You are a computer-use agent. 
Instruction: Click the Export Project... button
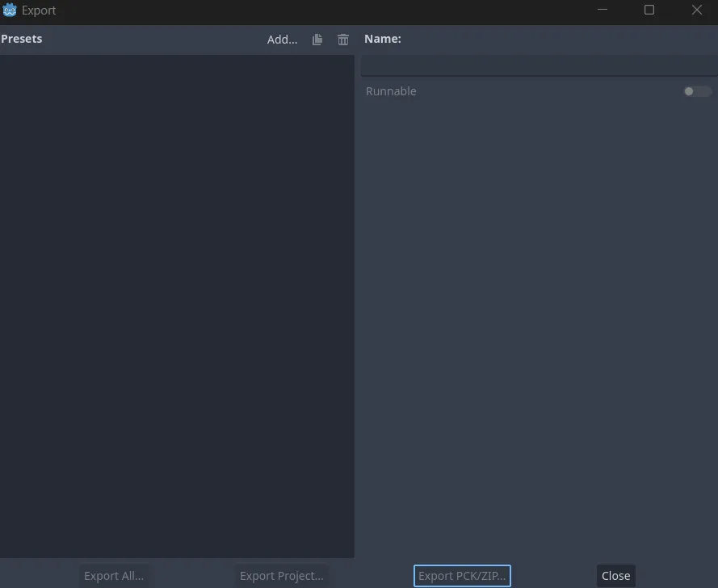[282, 576]
